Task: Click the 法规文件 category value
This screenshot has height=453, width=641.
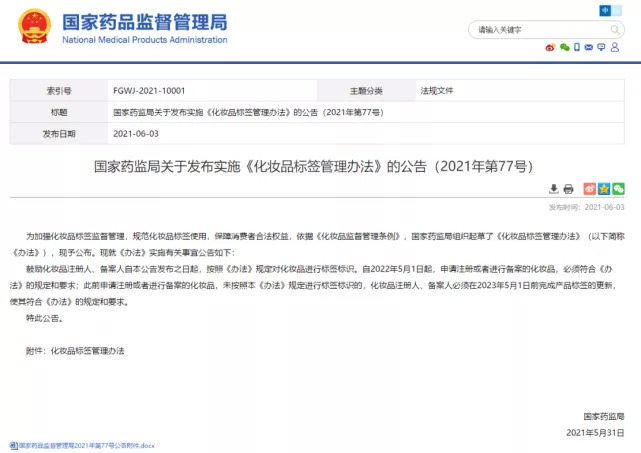Action: pos(436,90)
